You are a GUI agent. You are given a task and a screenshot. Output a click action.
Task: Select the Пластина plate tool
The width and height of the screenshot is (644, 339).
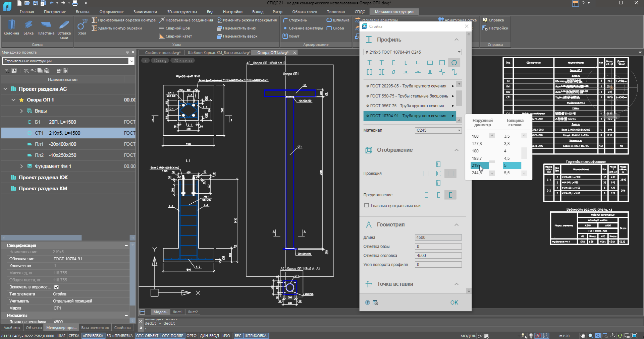tap(46, 27)
